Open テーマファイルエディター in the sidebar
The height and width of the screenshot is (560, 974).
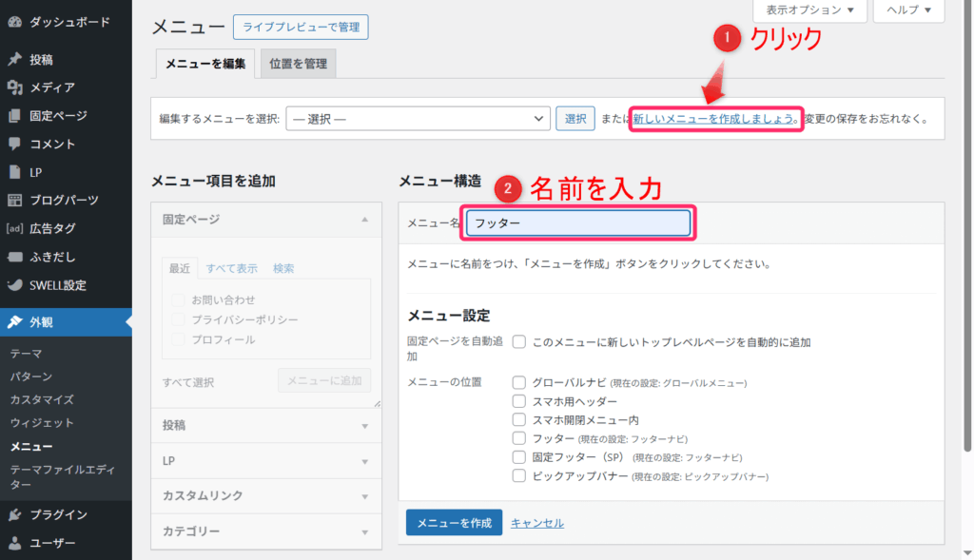63,476
